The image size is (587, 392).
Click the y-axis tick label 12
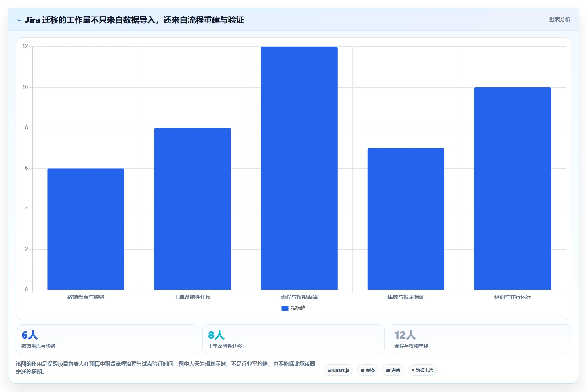25,46
